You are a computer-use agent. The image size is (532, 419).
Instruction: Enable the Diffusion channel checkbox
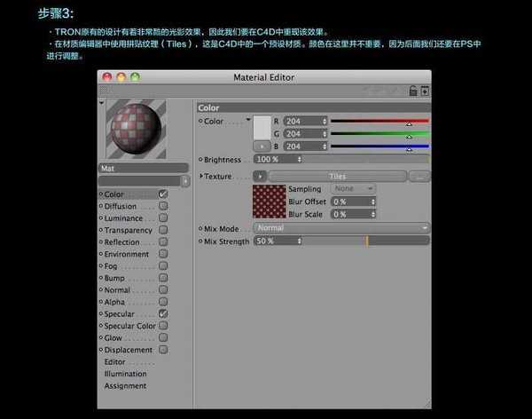tap(163, 206)
